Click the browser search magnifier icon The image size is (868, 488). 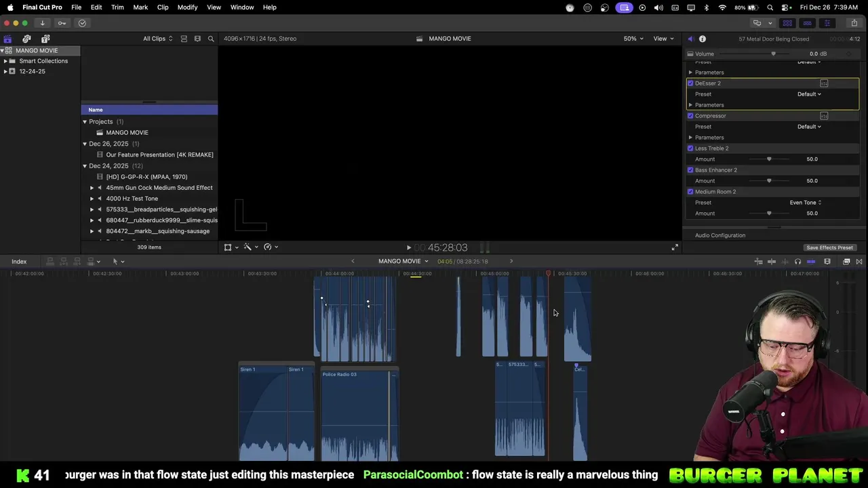tap(211, 39)
